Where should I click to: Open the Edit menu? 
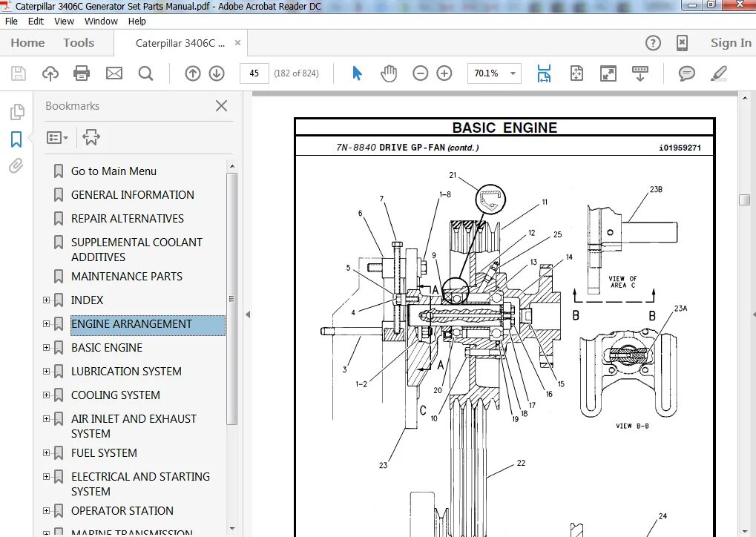[x=36, y=22]
